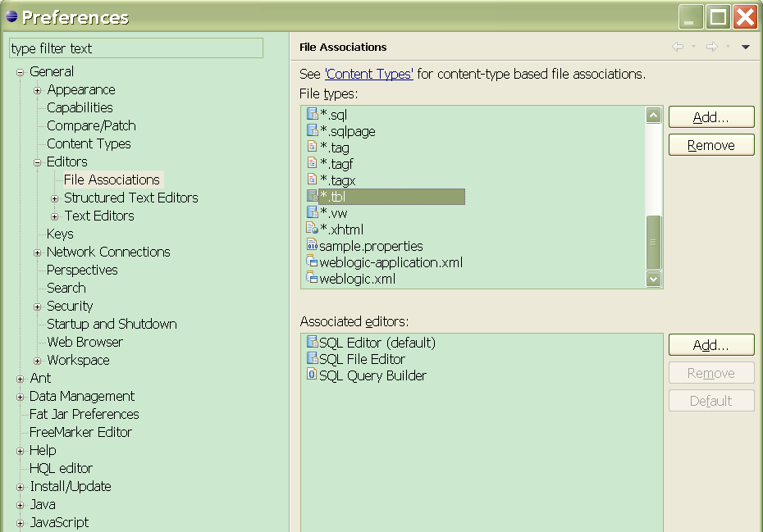Click the *.sqlpage file icon
The image size is (763, 532).
click(x=312, y=131)
